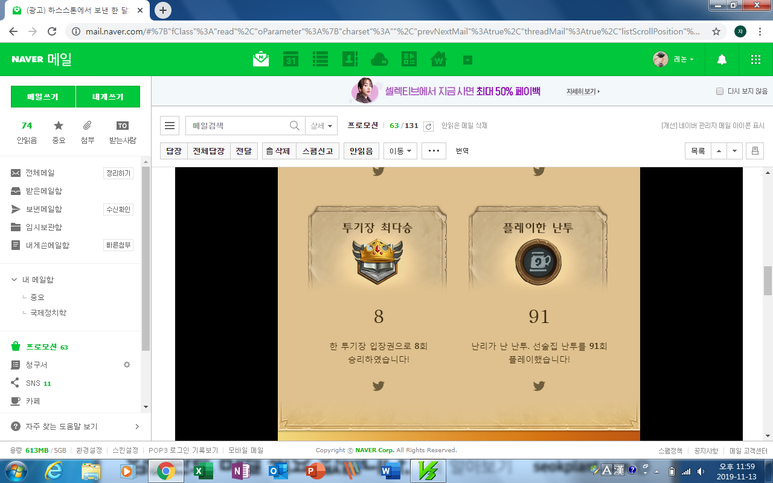Open the 임시보관함 drafts folder
Viewport: 773px width, 483px height.
pos(43,227)
